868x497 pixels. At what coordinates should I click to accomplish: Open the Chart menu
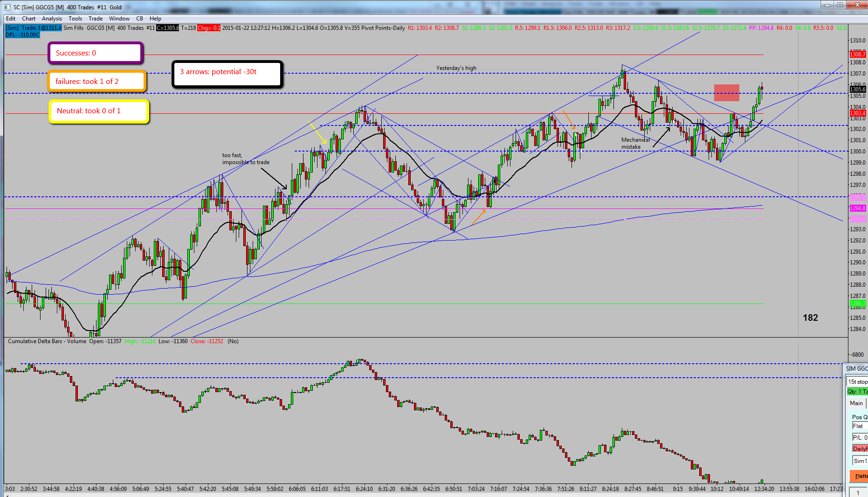point(28,19)
